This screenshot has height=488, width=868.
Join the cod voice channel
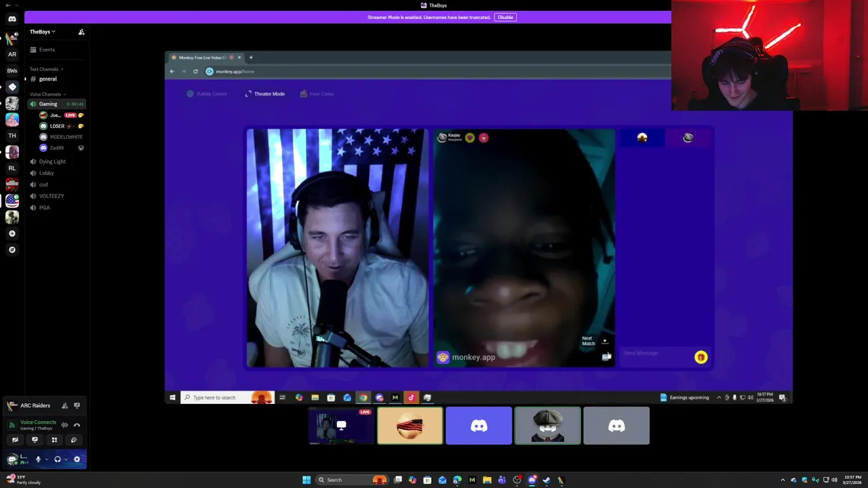tap(43, 184)
